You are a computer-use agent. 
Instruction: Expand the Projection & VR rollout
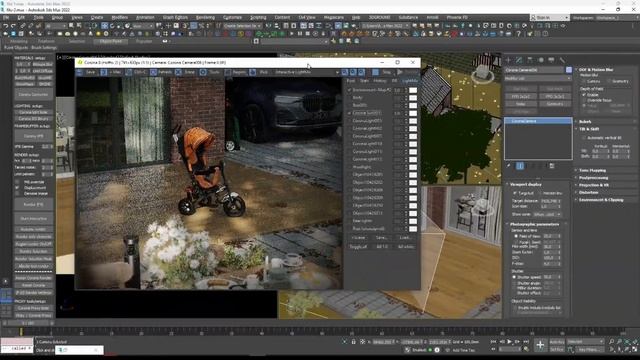594,185
